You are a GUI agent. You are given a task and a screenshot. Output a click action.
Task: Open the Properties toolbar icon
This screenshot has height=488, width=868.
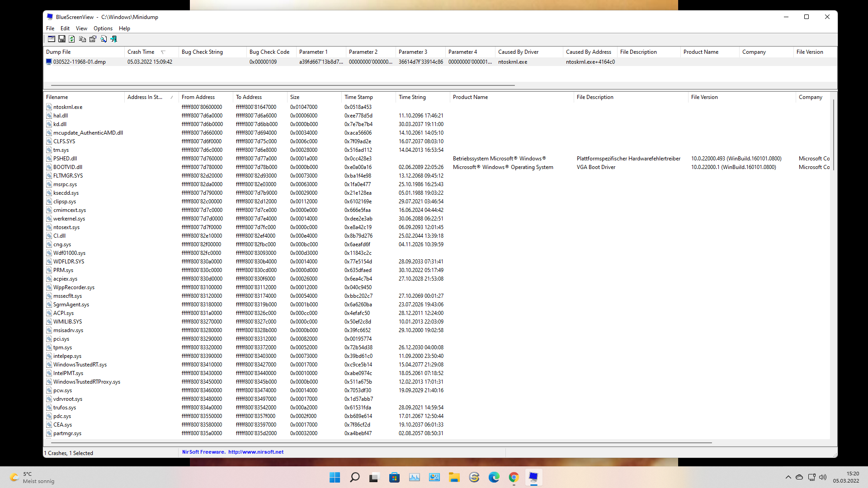[x=93, y=39]
